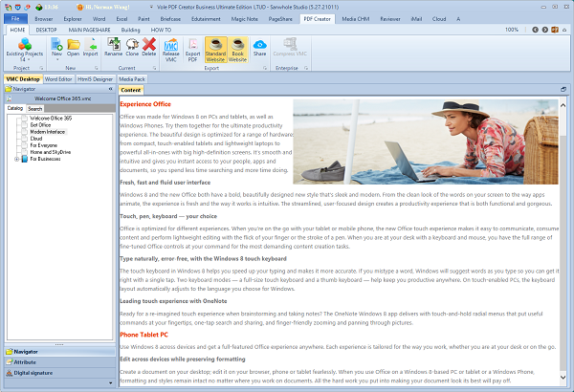Screen dimensions: 574x392
Task: Expand the For Businesses tree node
Action: pyautogui.click(x=18, y=158)
